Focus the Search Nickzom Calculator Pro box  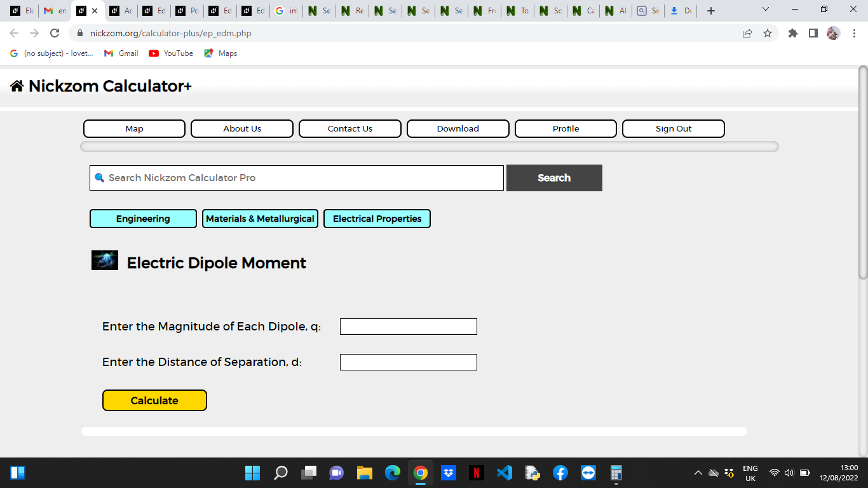pos(297,178)
